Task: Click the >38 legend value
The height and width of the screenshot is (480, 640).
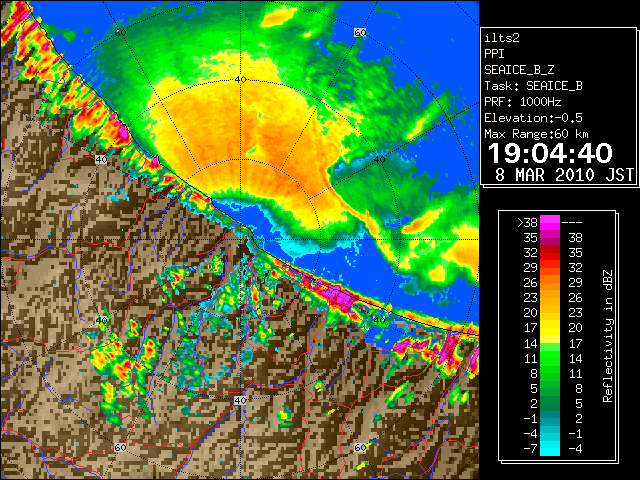Action: click(527, 223)
